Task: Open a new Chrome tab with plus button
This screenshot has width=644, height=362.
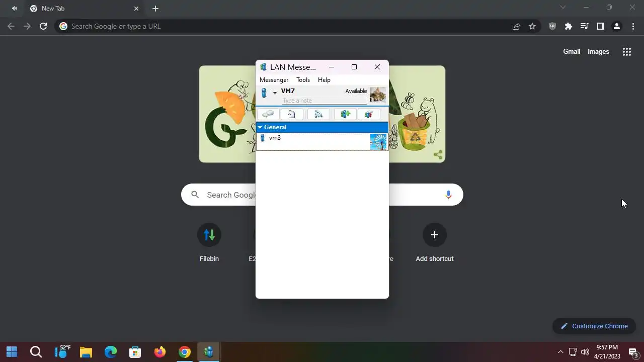Action: click(x=155, y=9)
